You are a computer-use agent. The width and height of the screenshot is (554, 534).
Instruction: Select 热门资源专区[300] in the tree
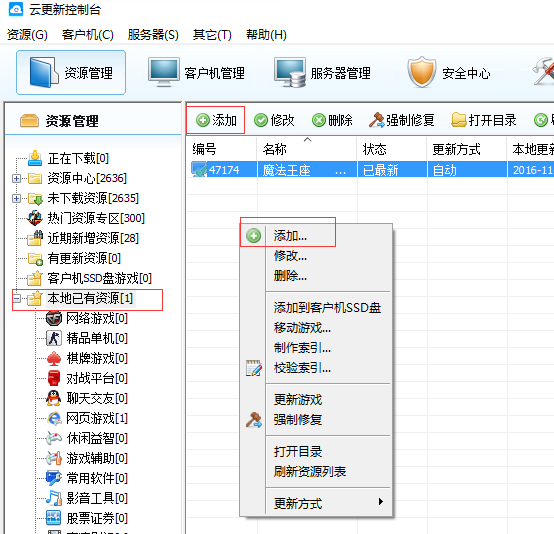96,218
